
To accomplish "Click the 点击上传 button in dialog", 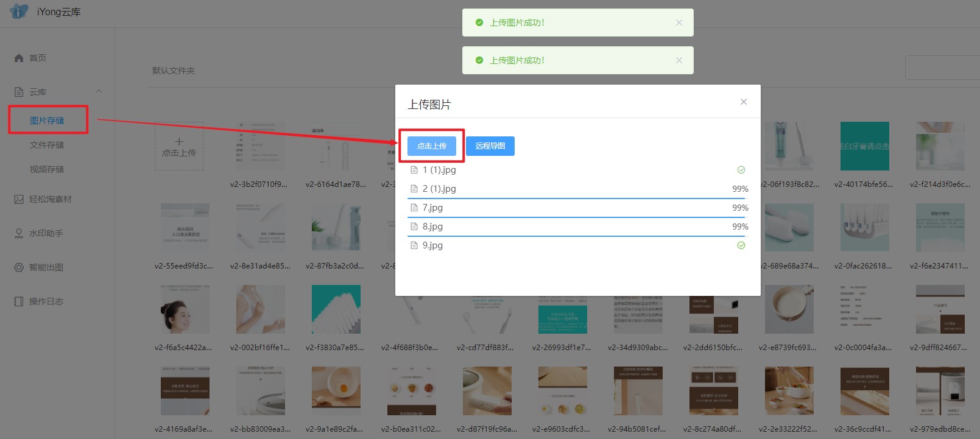I will click(432, 146).
